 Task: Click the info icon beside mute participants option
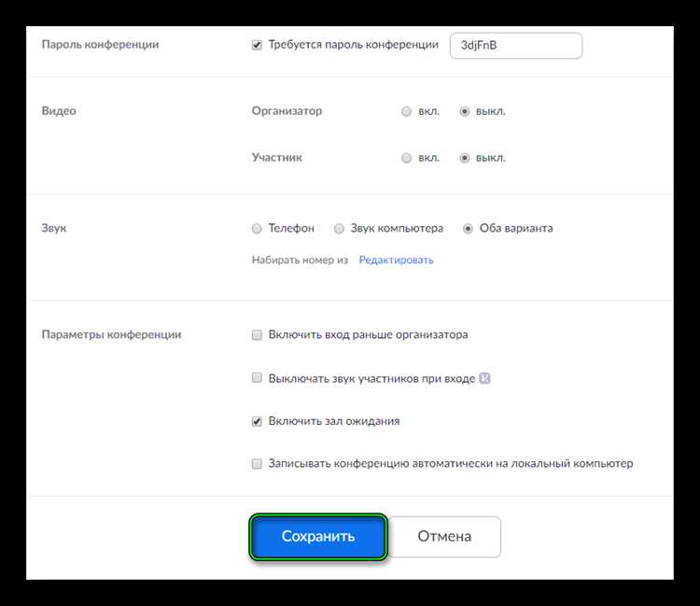[x=484, y=378]
